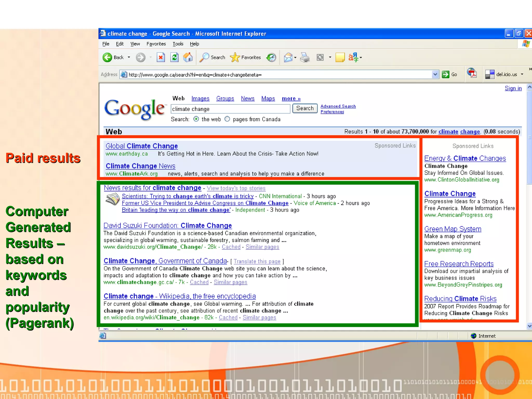Click the scrollbar up arrow
Viewport: 532px width, 399px height.
(x=529, y=87)
